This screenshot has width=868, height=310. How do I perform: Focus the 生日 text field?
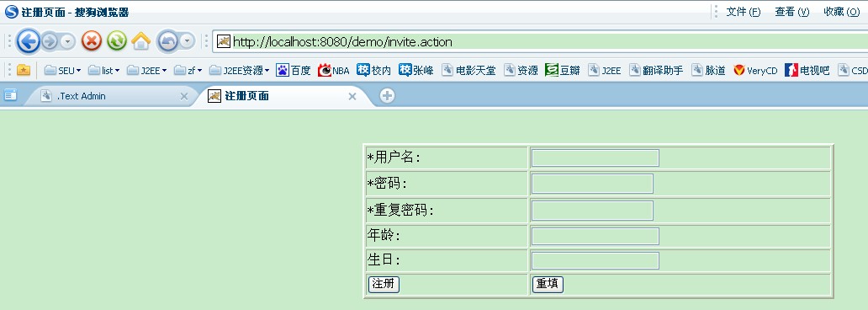pyautogui.click(x=595, y=260)
